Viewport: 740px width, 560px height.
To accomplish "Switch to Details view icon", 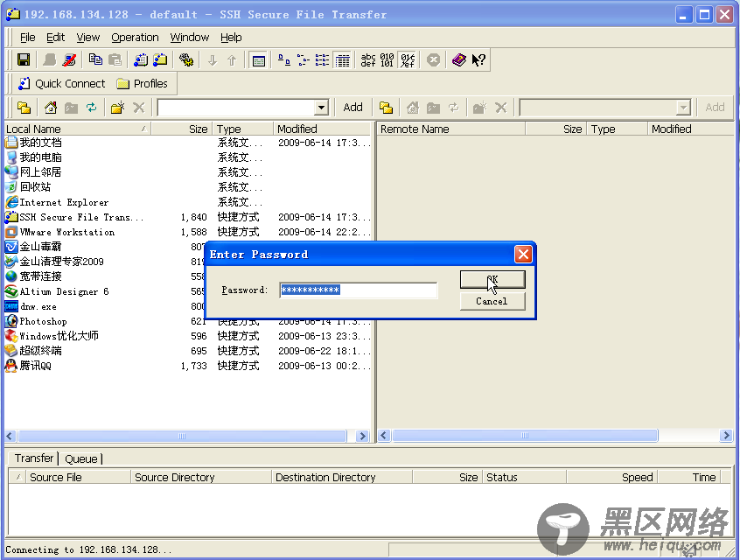I will (342, 60).
